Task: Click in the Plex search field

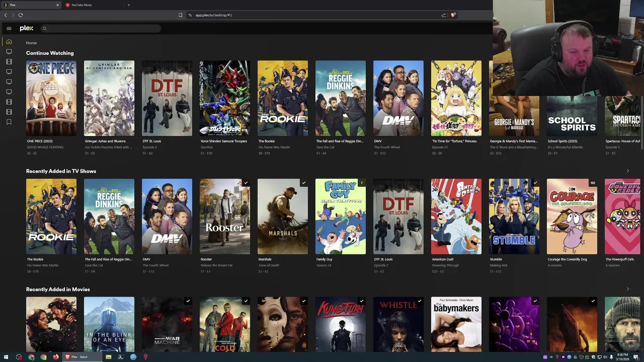Action: (101, 29)
